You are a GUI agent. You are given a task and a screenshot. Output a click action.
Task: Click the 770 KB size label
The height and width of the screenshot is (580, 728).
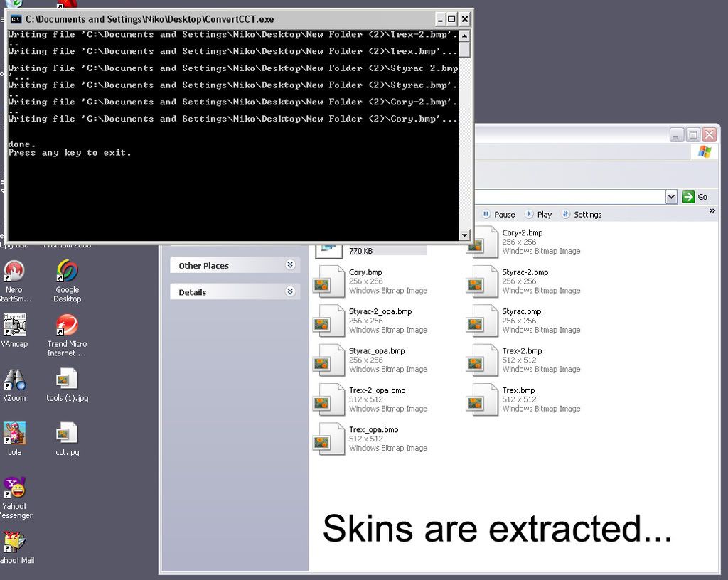tap(360, 251)
